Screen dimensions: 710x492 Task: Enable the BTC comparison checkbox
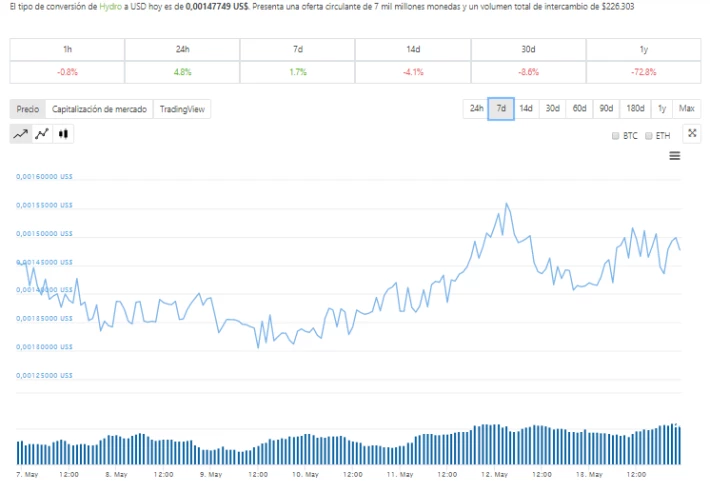615,136
